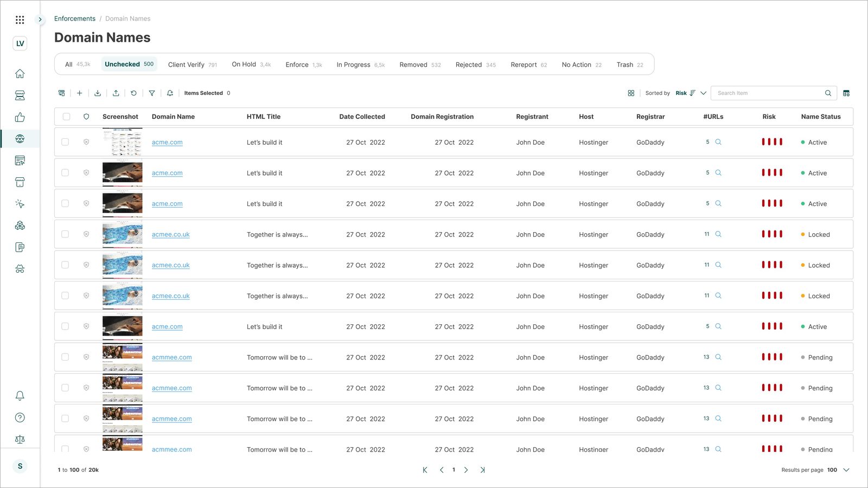
Task: Go to next page chevron
Action: click(x=466, y=470)
